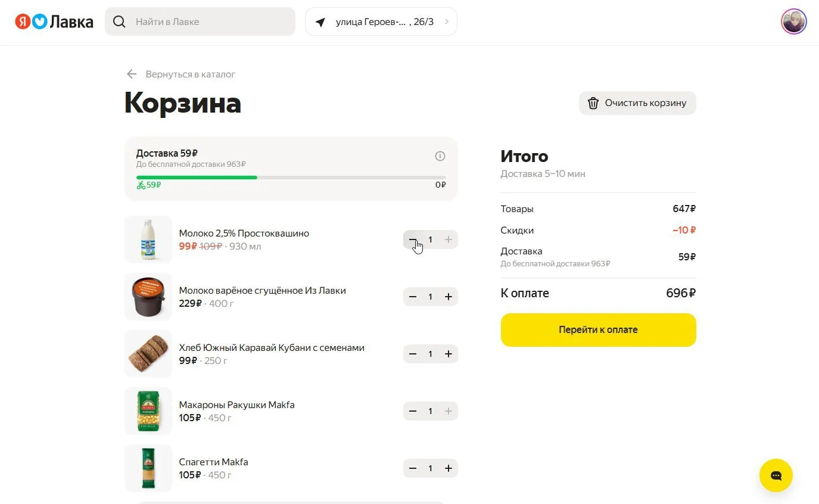
Task: Click the trash can icon in Очистить корзину
Action: (593, 103)
